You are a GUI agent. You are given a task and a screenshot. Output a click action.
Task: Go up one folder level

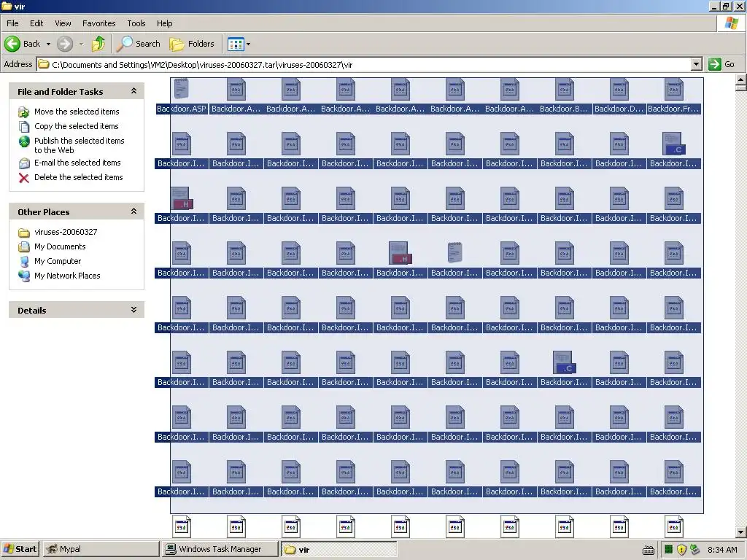98,44
